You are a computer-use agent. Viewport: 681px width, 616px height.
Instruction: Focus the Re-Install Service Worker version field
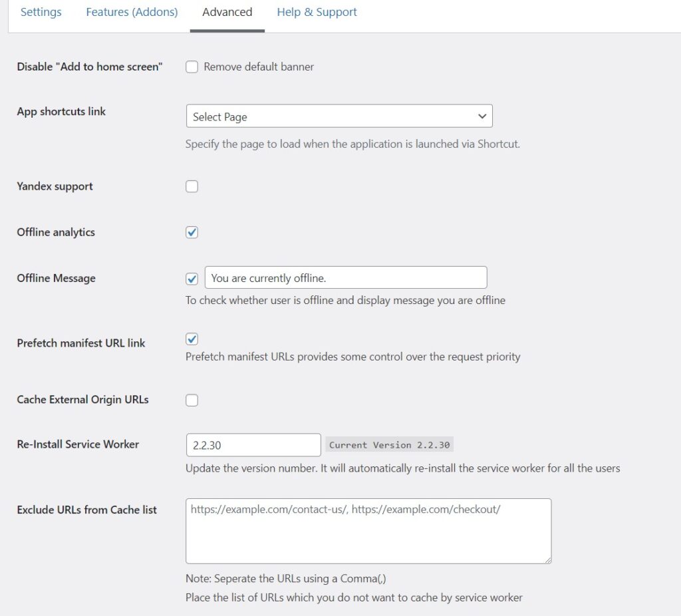pos(253,445)
